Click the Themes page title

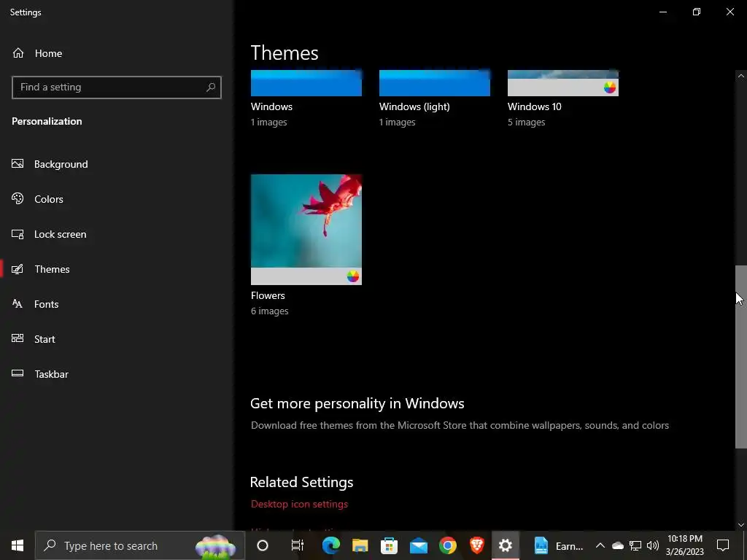pyautogui.click(x=285, y=52)
